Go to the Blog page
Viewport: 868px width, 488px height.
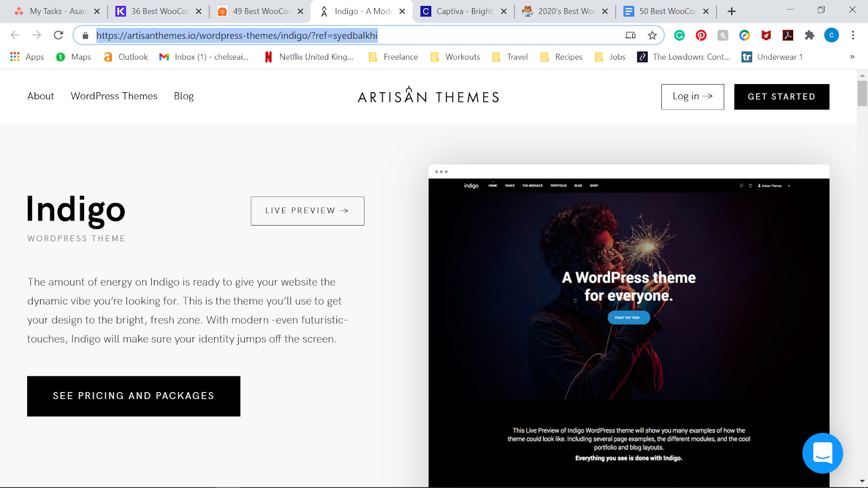[x=184, y=96]
